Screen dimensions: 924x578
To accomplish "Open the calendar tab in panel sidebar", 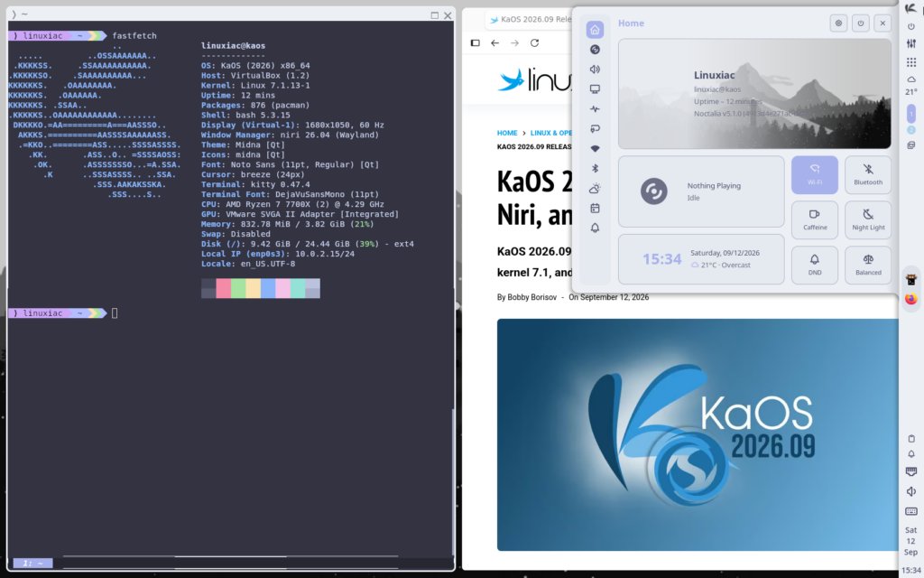I will [595, 209].
